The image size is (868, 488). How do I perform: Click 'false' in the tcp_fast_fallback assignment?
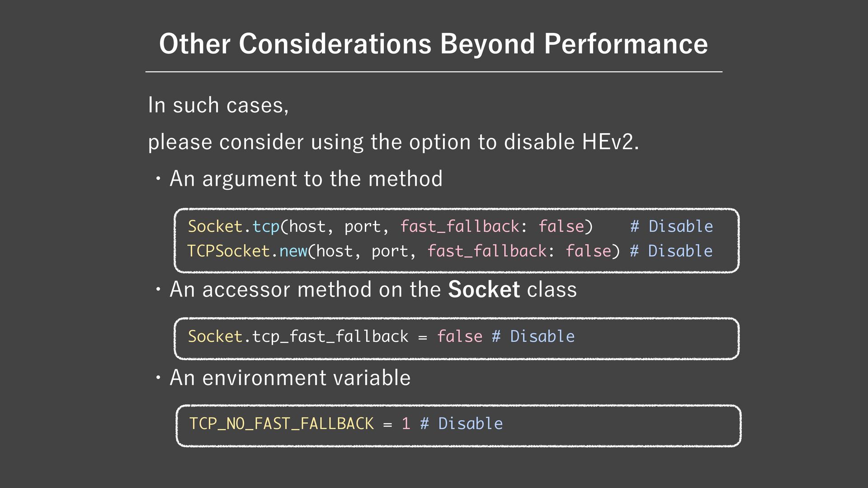tap(459, 337)
